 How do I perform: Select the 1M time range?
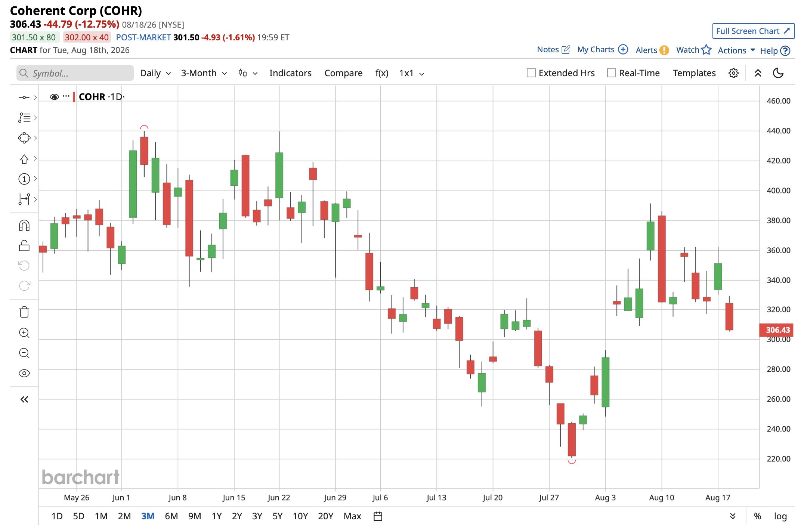101,516
